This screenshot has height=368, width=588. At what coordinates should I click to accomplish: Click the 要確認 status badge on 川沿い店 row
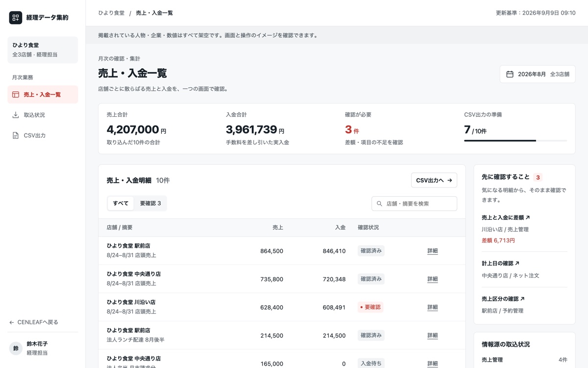click(x=370, y=307)
